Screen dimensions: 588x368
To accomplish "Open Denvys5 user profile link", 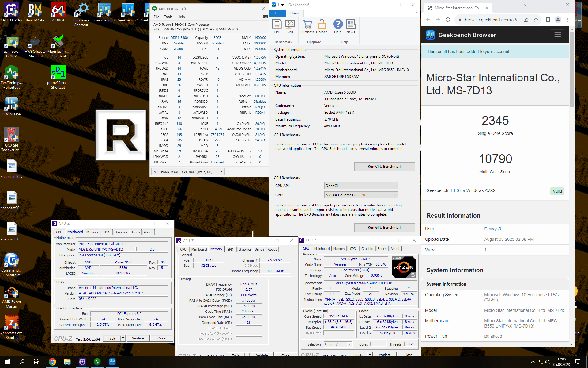I will [492, 229].
